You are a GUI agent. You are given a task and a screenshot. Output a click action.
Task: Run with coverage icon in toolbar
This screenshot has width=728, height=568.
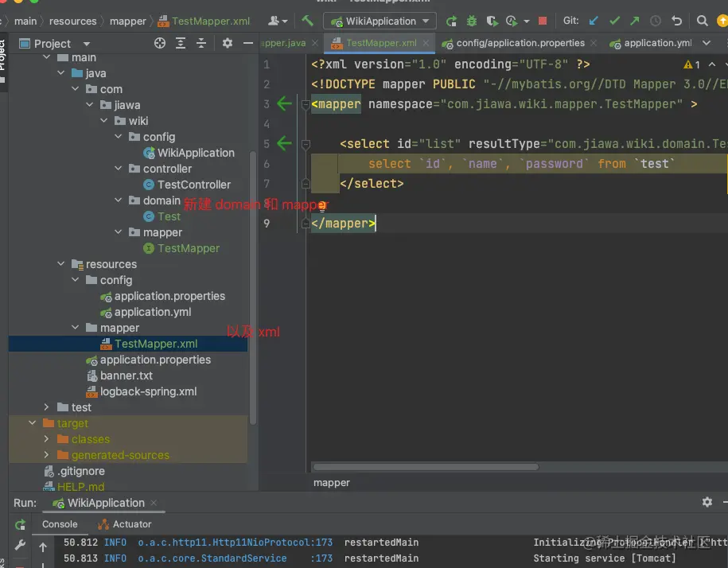[492, 21]
